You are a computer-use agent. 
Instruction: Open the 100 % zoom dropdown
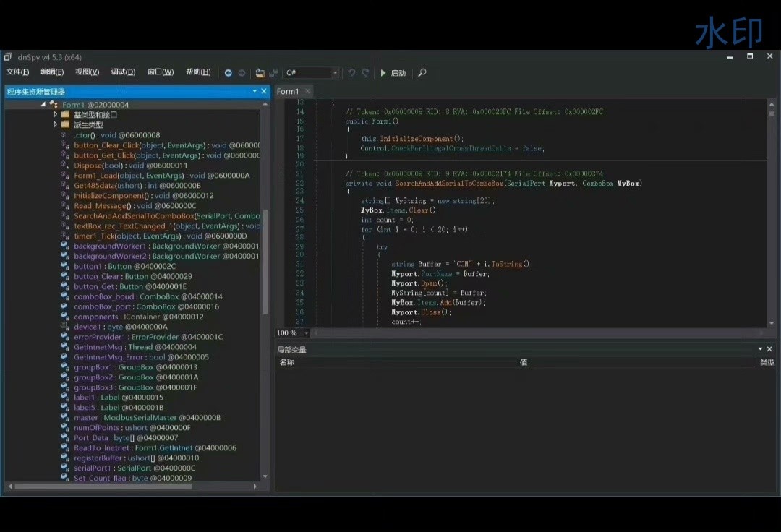click(307, 333)
